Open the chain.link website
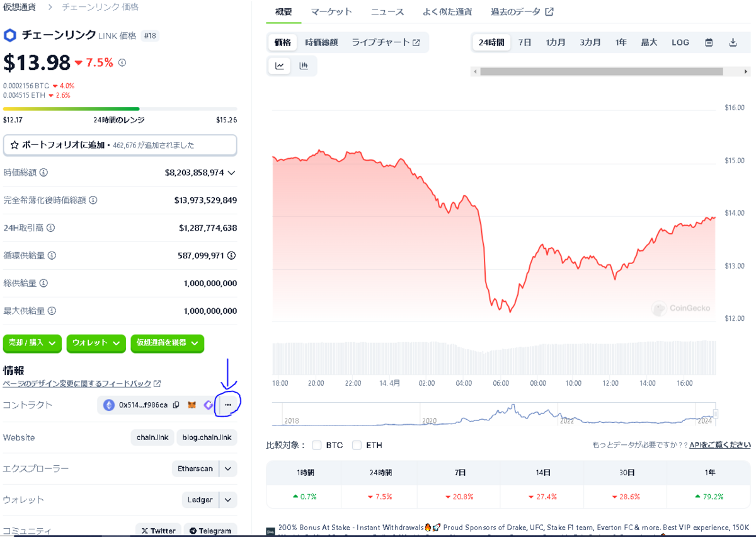 point(152,438)
